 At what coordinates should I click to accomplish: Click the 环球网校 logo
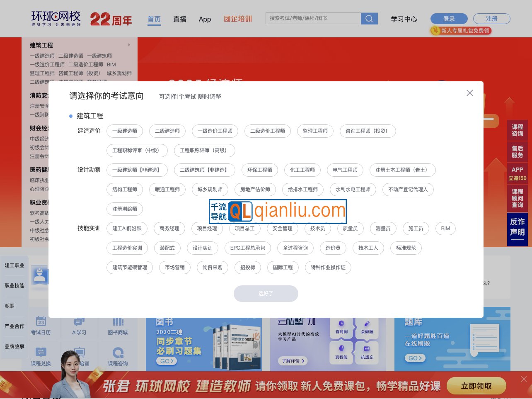[x=56, y=18]
